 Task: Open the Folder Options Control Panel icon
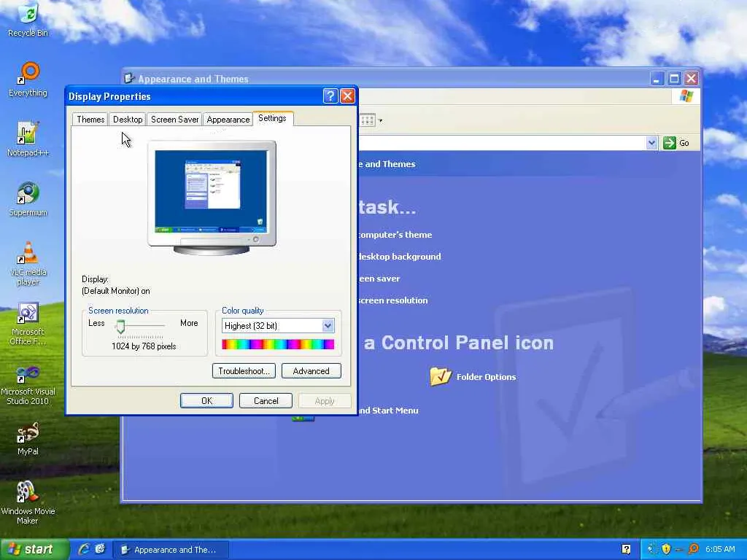pos(473,377)
